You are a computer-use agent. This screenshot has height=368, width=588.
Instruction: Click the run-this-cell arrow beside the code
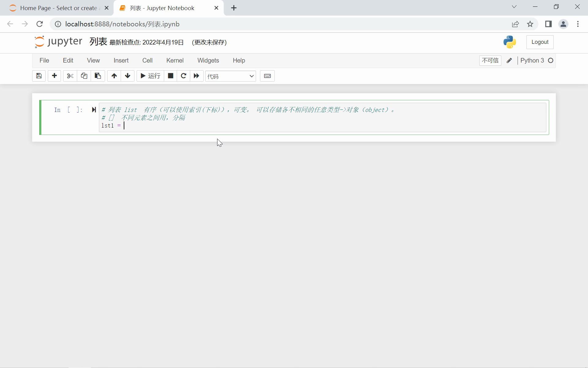coord(94,110)
